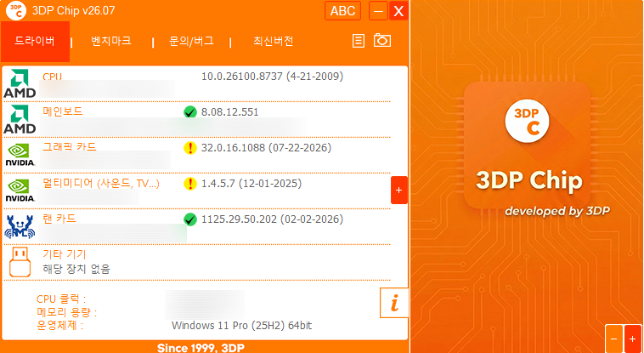Open the 드라이버 tab

coord(36,41)
